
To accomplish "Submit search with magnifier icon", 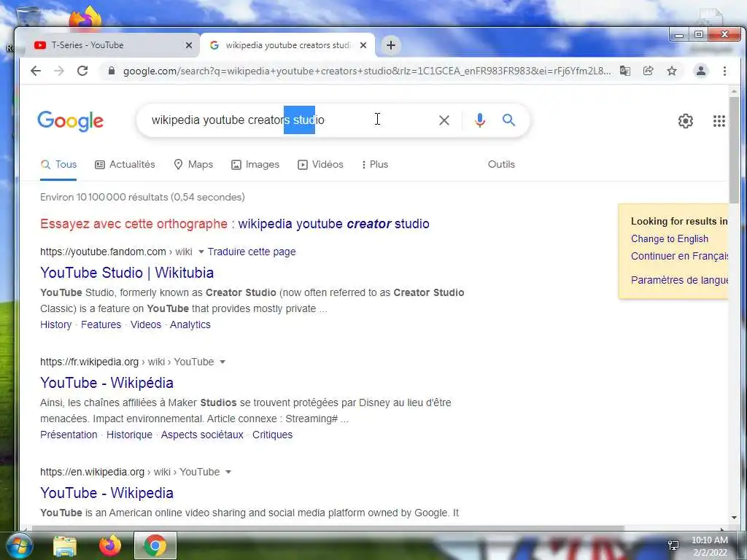I will pyautogui.click(x=508, y=120).
